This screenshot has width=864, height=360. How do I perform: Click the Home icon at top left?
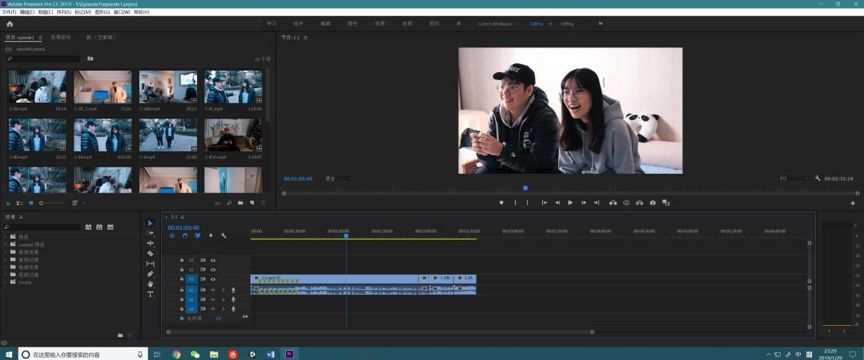pos(9,24)
